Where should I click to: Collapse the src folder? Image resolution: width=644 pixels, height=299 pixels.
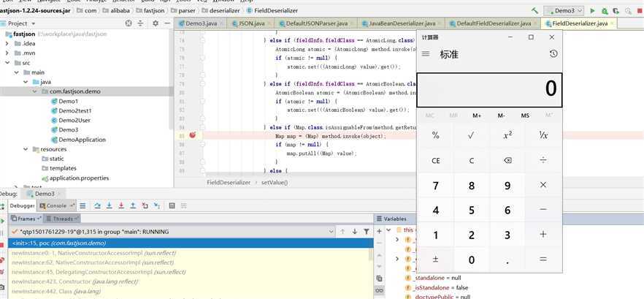tap(7, 63)
